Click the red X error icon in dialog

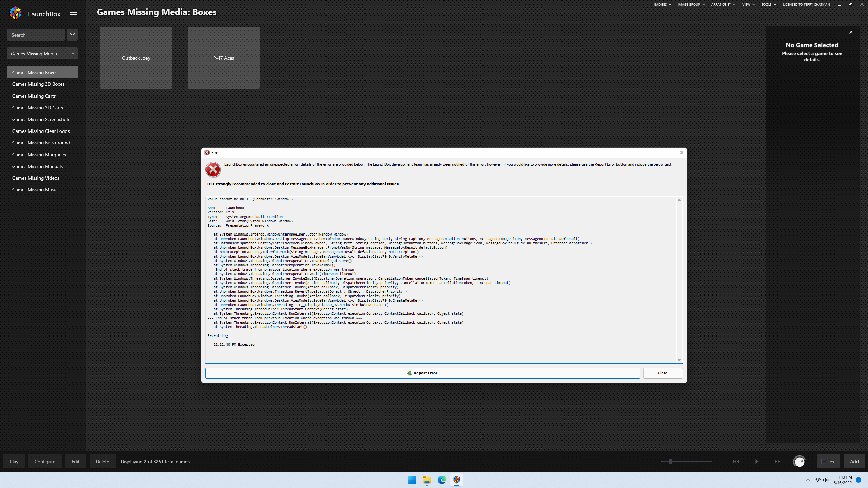[x=213, y=170]
